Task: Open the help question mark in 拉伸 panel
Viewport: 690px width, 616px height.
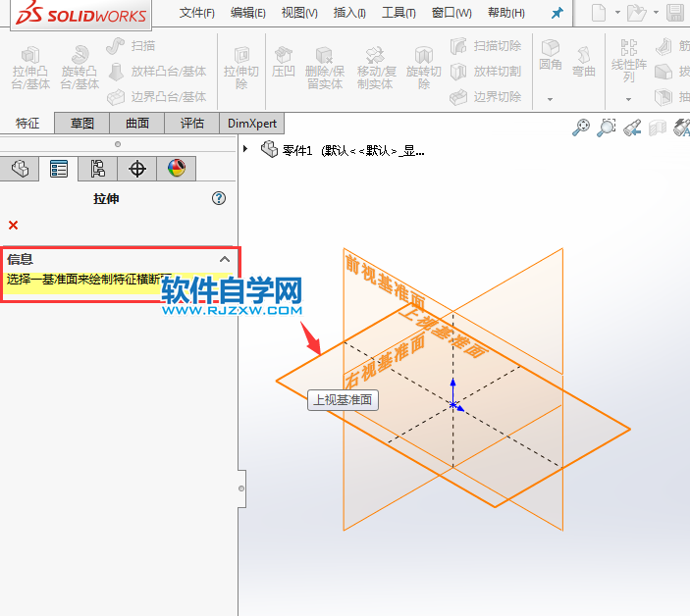Action: click(219, 198)
